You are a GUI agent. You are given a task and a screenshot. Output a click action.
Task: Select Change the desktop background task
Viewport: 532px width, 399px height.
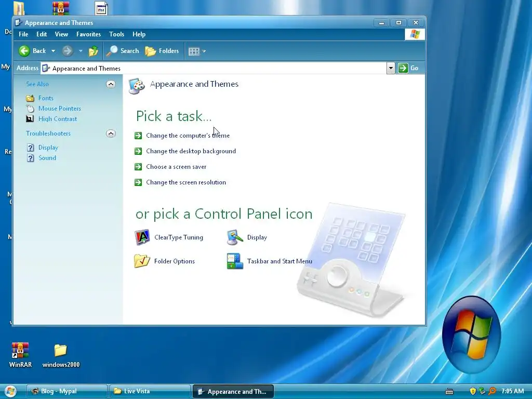coord(191,151)
